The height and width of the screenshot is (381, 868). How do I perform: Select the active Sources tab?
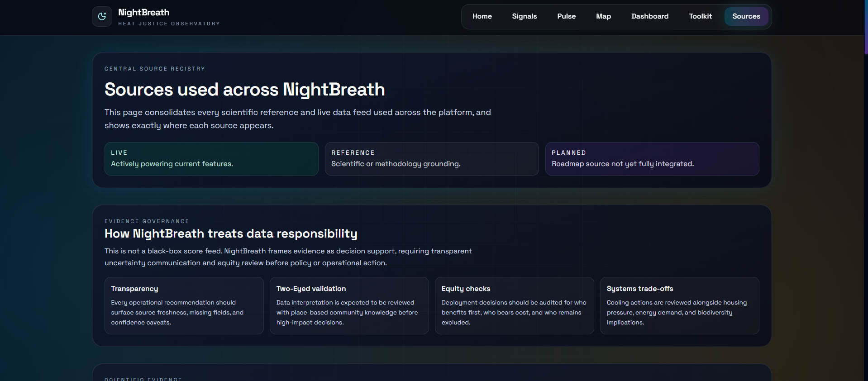[746, 16]
